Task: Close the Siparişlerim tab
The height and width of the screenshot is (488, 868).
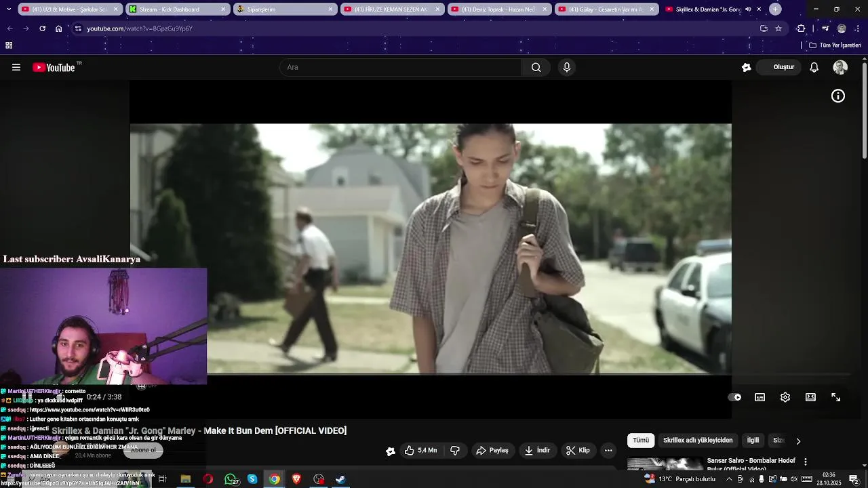Action: [x=330, y=9]
